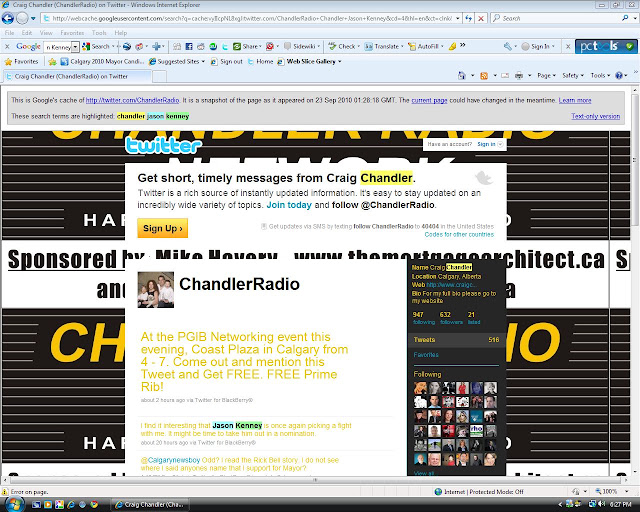640x512 pixels.
Task: Launch Google Chrome from quick launch
Action: (94, 505)
